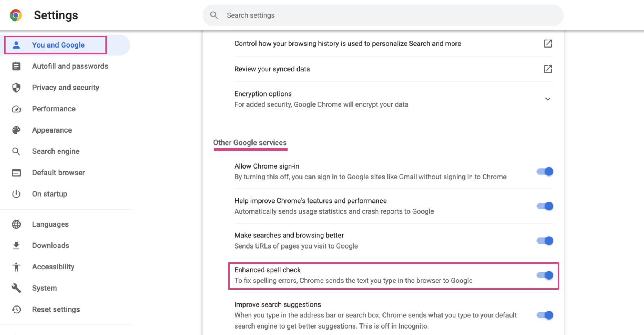This screenshot has height=335, width=644.
Task: Click the Performance gauge icon
Action: pyautogui.click(x=16, y=109)
